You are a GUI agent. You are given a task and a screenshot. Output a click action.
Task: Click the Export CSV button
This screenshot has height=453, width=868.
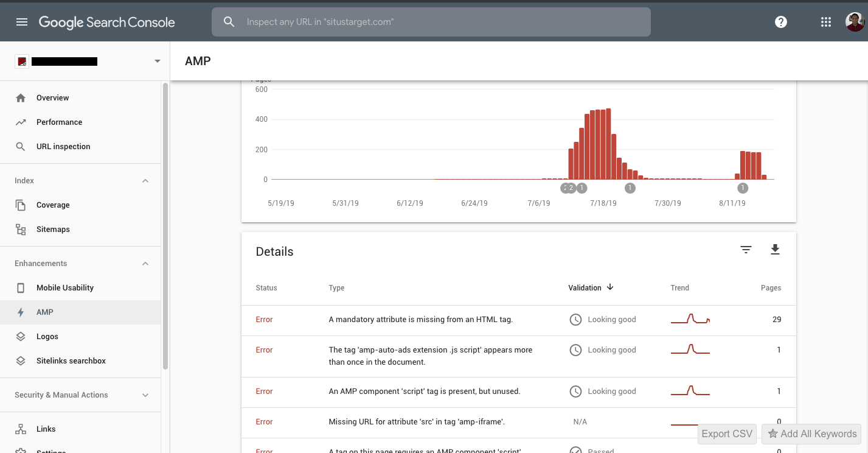[x=727, y=434]
